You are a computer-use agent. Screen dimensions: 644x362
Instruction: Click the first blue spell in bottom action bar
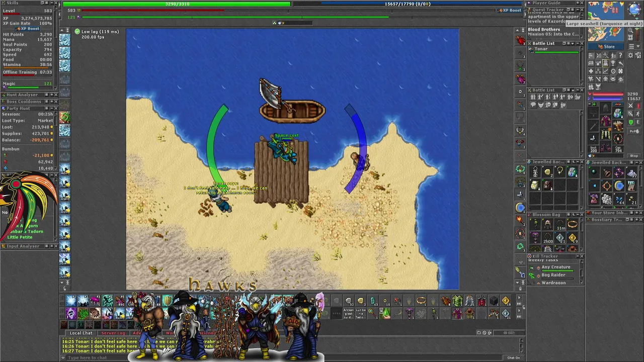71,301
